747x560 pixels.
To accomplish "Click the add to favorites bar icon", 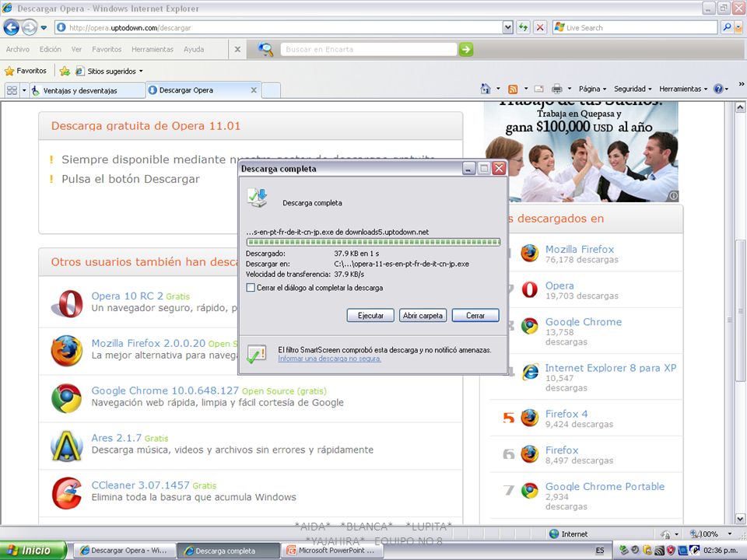I will [x=65, y=71].
